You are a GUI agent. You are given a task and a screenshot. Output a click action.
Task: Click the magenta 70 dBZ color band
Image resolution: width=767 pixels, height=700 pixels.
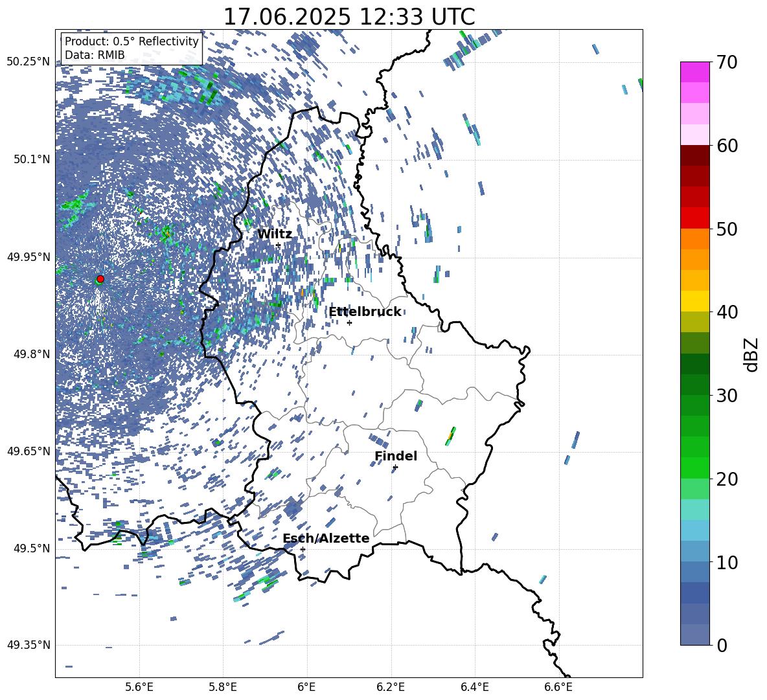(695, 72)
